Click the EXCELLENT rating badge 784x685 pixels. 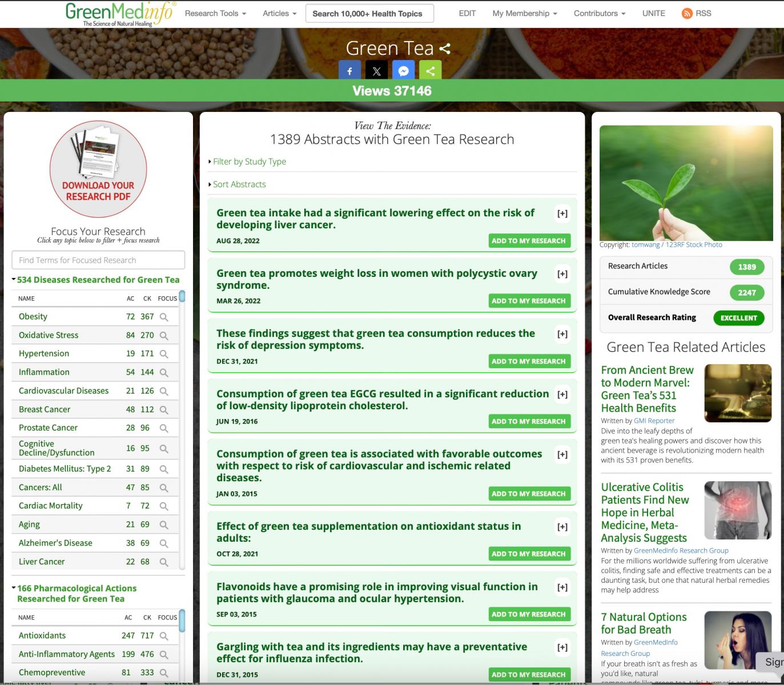pyautogui.click(x=739, y=318)
